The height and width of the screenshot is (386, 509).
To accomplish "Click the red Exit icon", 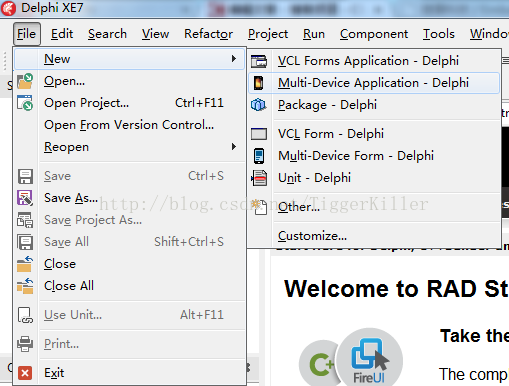I will pyautogui.click(x=25, y=373).
